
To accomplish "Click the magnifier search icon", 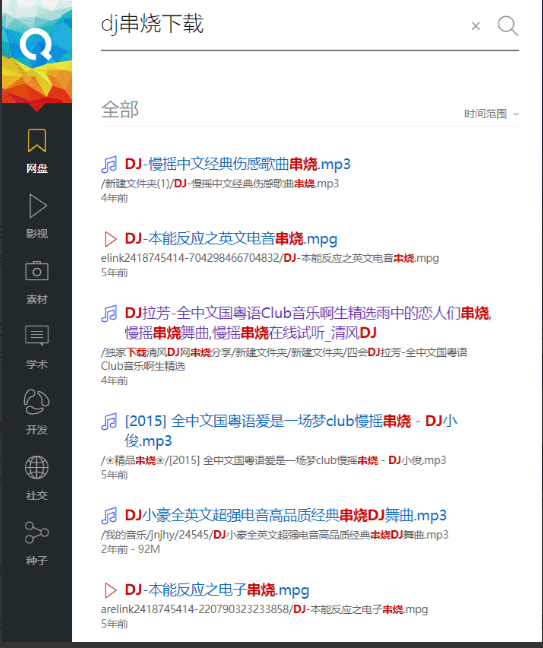I will coord(508,26).
